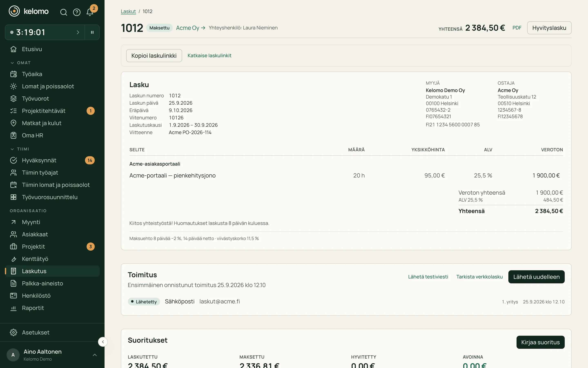Collapse the sidebar with arrow button
588x368 pixels.
point(103,342)
